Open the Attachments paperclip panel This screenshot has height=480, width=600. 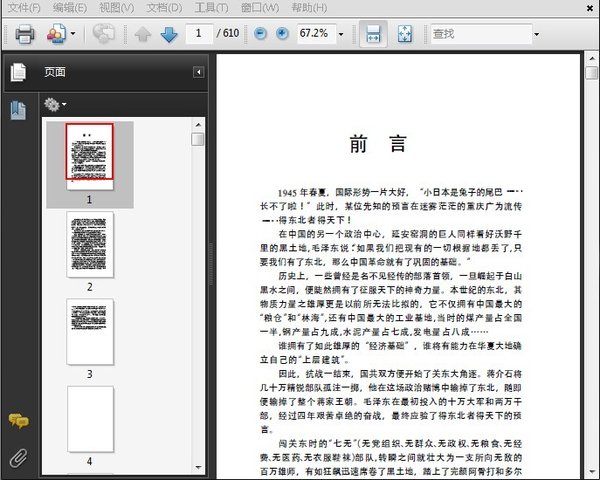pyautogui.click(x=17, y=458)
